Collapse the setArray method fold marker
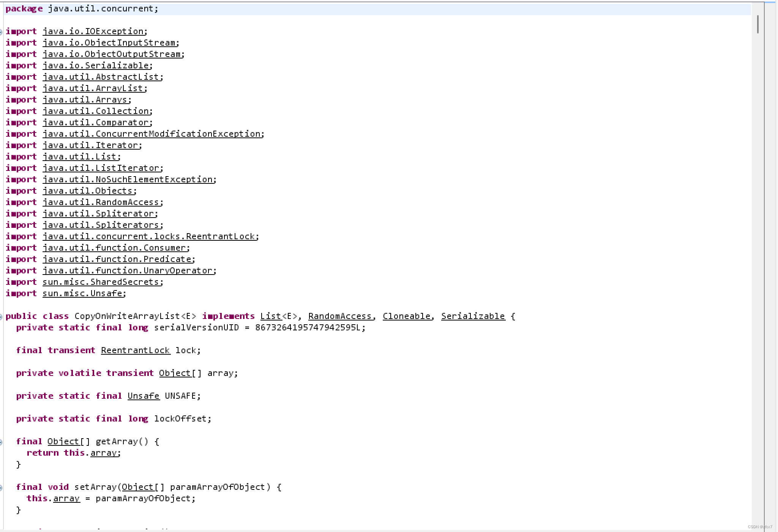The width and height of the screenshot is (778, 532). [x=1, y=488]
